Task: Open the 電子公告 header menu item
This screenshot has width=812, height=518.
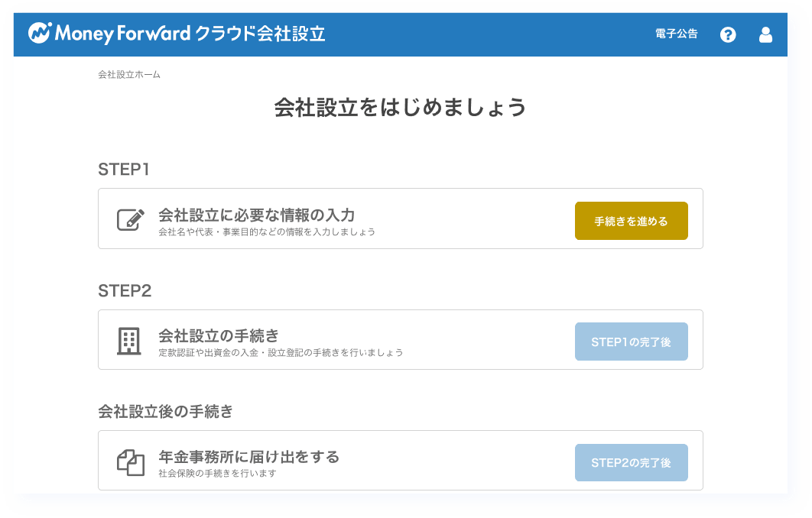Action: click(676, 34)
